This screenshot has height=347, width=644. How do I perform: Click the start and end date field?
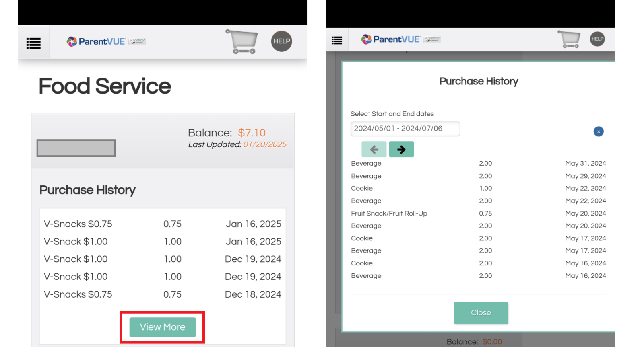click(x=405, y=129)
